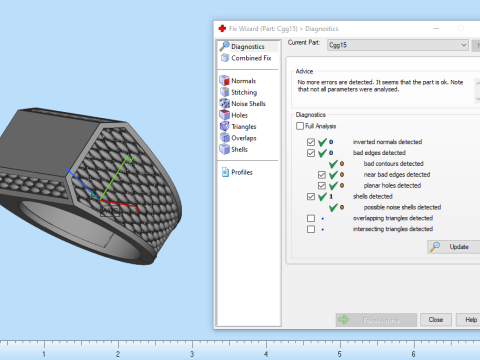This screenshot has height=360, width=480.
Task: Click the red X axis handle on the ring
Action: coord(136,210)
